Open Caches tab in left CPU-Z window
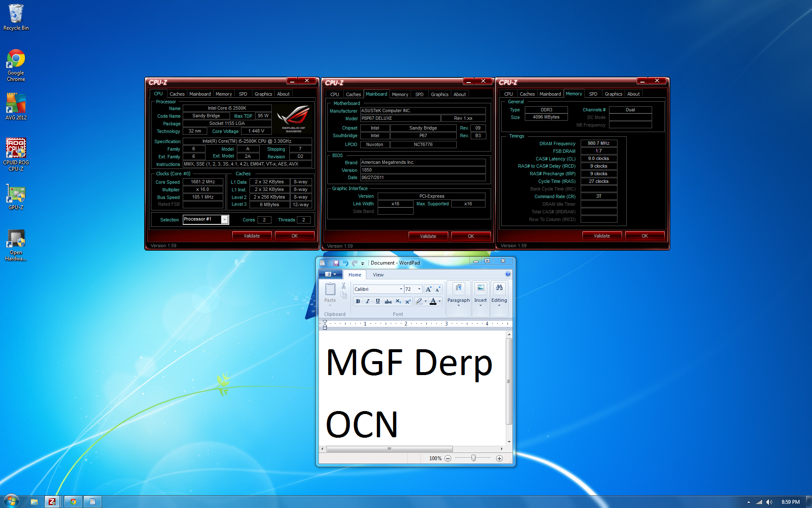 pyautogui.click(x=177, y=94)
